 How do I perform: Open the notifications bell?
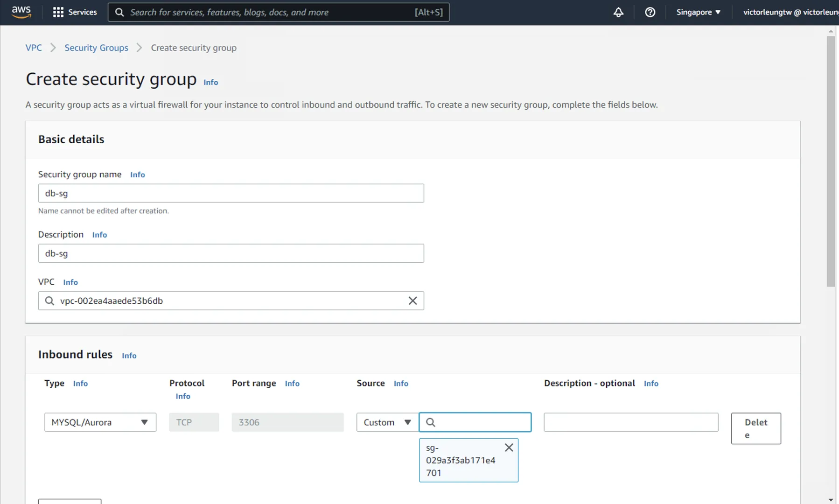pos(618,12)
